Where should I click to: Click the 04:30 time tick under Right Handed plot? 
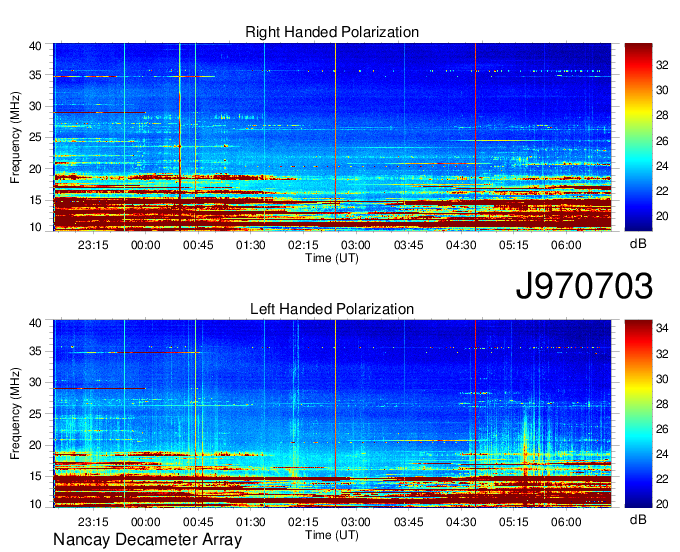pos(461,245)
